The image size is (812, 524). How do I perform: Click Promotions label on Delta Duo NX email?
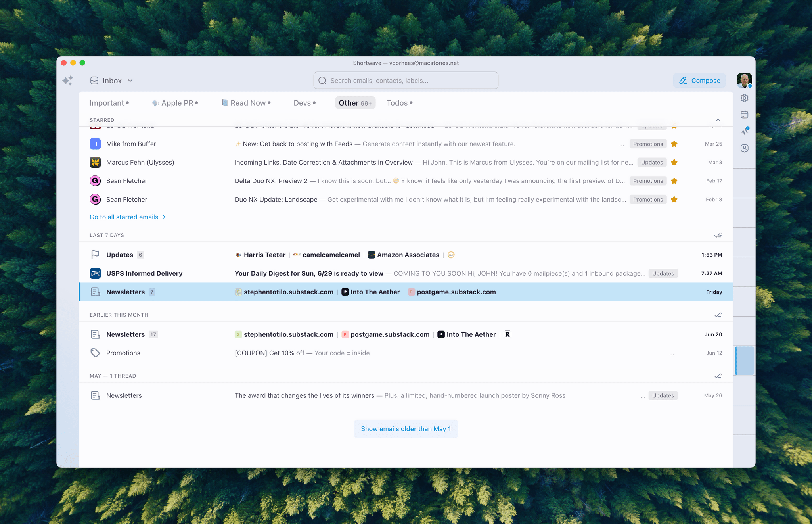pos(648,181)
